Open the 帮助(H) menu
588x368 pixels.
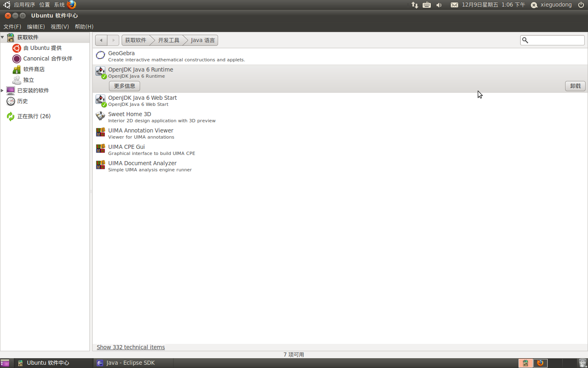84,27
